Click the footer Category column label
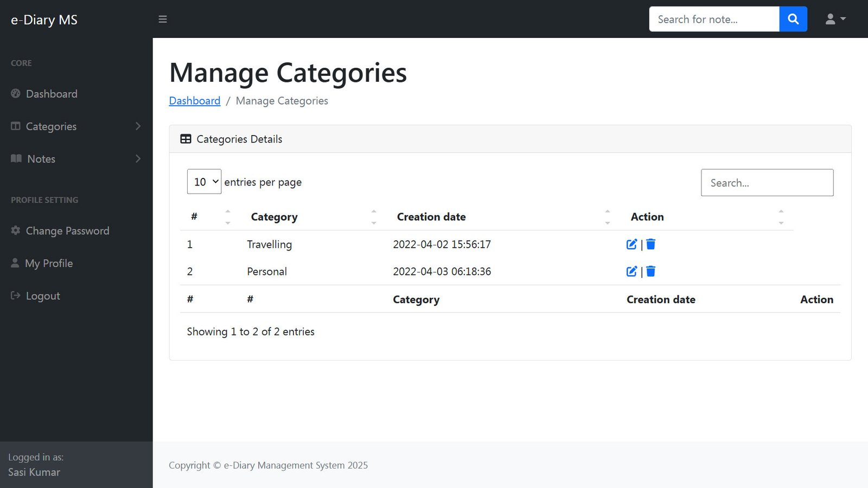This screenshot has width=868, height=488. (416, 299)
